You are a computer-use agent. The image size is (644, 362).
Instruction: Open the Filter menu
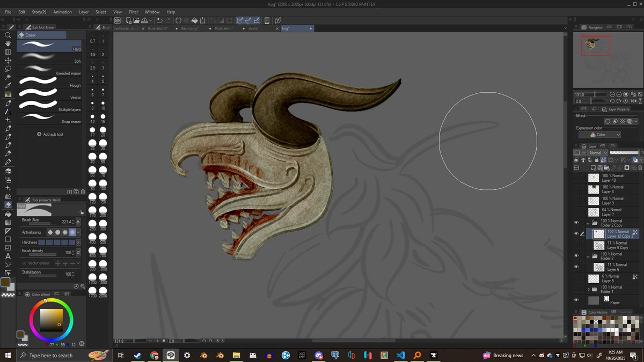pyautogui.click(x=133, y=12)
